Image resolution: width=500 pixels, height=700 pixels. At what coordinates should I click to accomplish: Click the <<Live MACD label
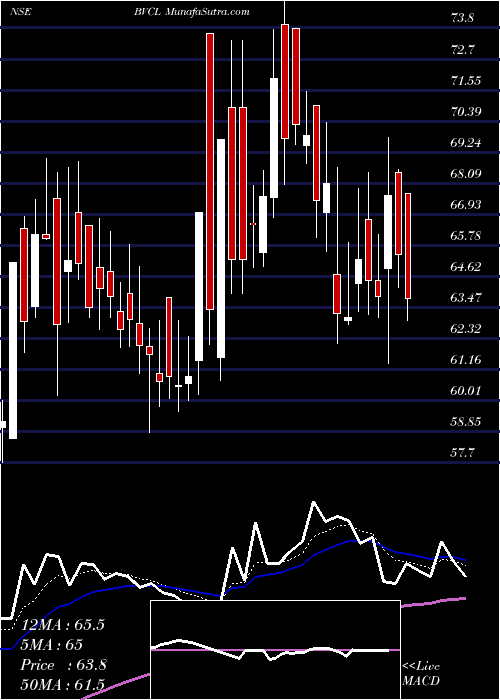tap(421, 674)
